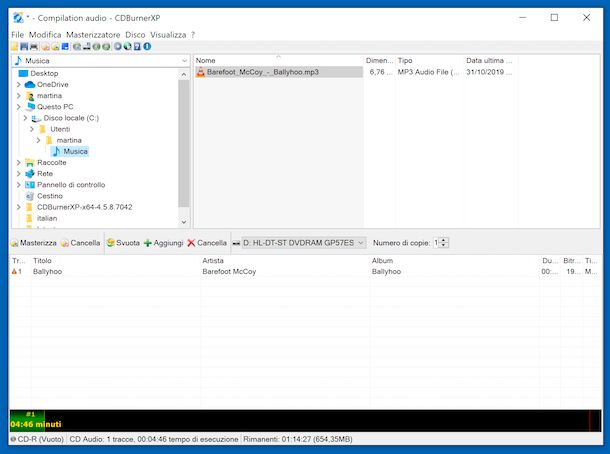Click the Rete network icon
Image resolution: width=610 pixels, height=454 pixels.
click(x=30, y=174)
